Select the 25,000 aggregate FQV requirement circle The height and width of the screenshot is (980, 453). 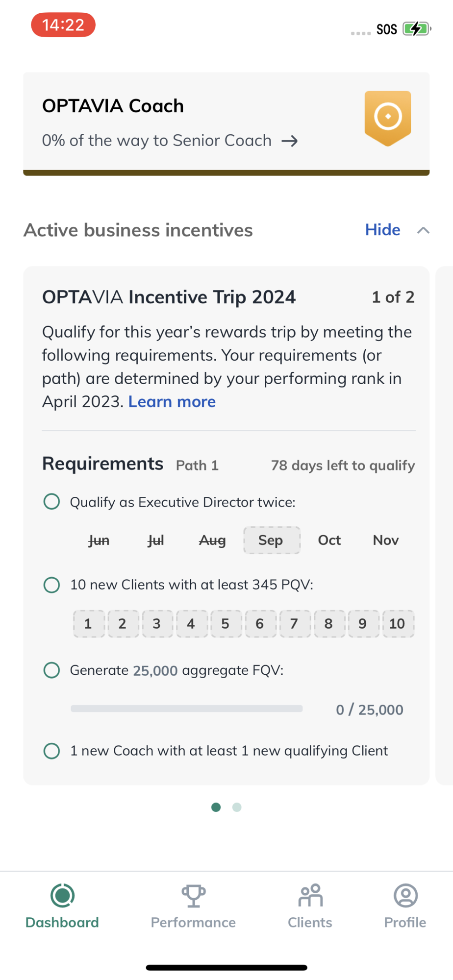(x=51, y=670)
